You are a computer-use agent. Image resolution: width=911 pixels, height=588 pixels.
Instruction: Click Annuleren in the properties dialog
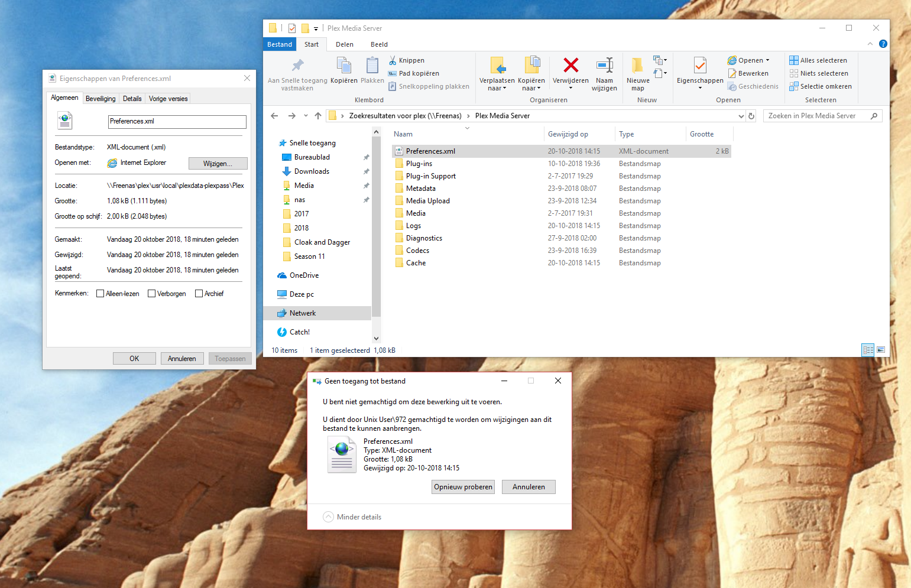point(182,359)
